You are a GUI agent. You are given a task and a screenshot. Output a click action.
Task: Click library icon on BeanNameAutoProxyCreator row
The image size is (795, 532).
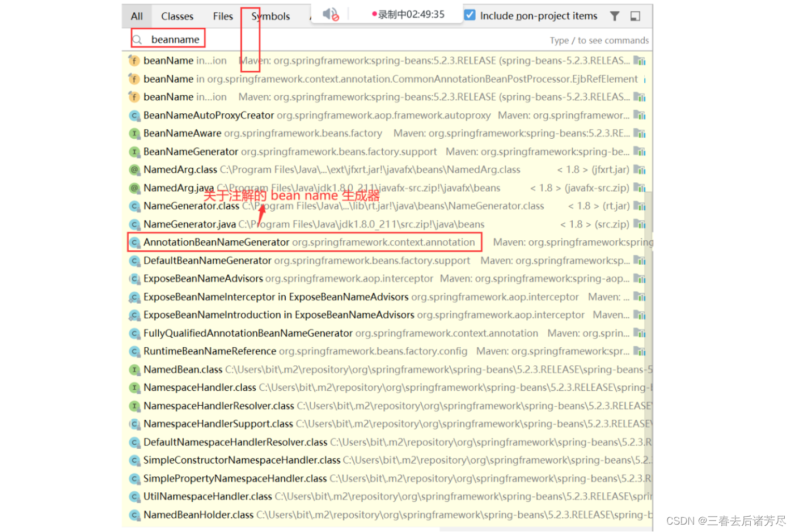click(640, 116)
